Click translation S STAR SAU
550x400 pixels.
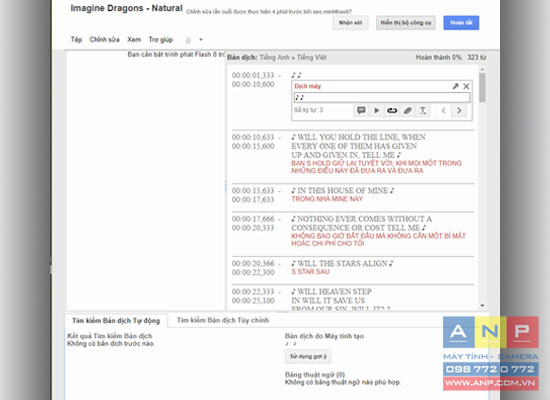(310, 272)
